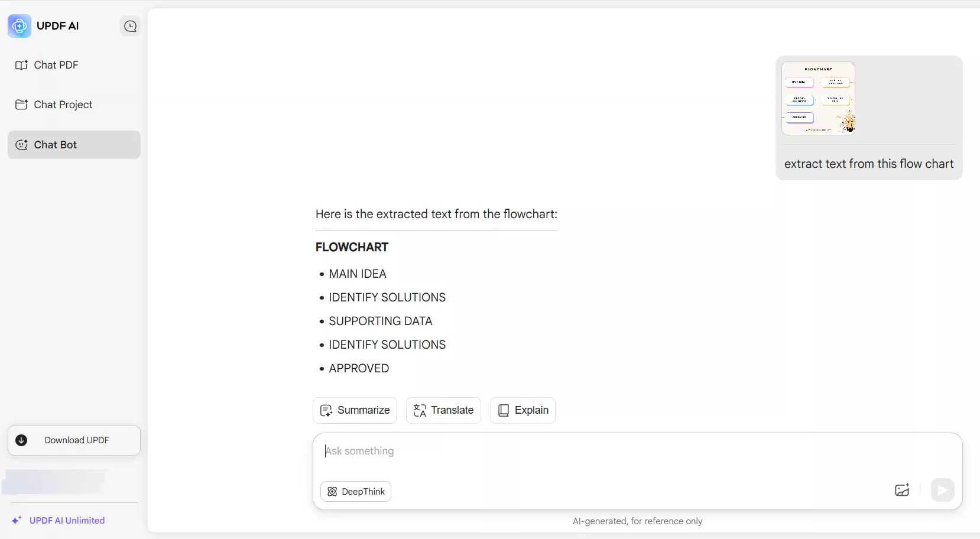Enable DeepThink mode

[x=356, y=491]
